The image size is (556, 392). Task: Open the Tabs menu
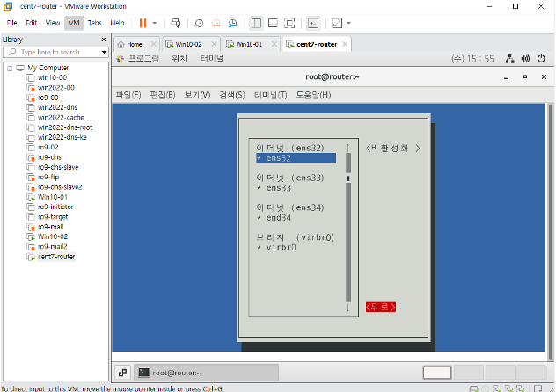tap(95, 23)
